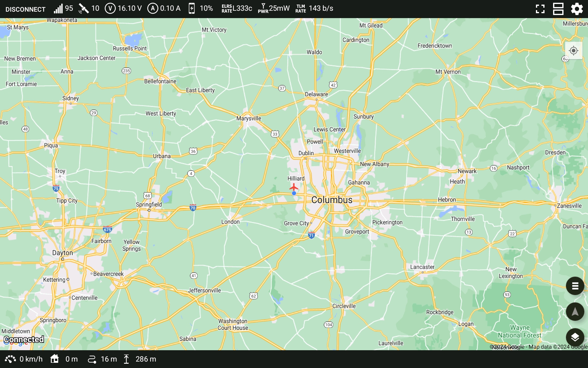Click the 0 m home distance value
The height and width of the screenshot is (368, 588).
click(x=71, y=359)
